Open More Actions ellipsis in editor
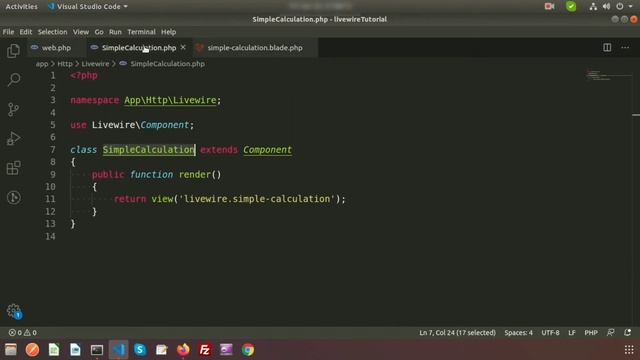This screenshot has width=640, height=360. [x=625, y=47]
